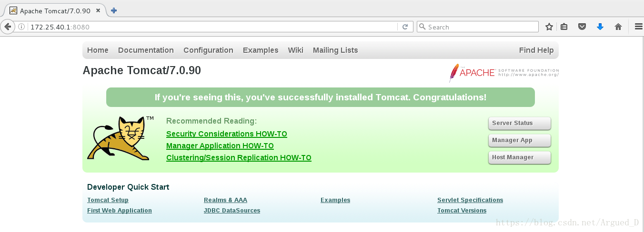Open the JDBC DataSources link
Screen dimensions: 644x232
[x=232, y=211]
